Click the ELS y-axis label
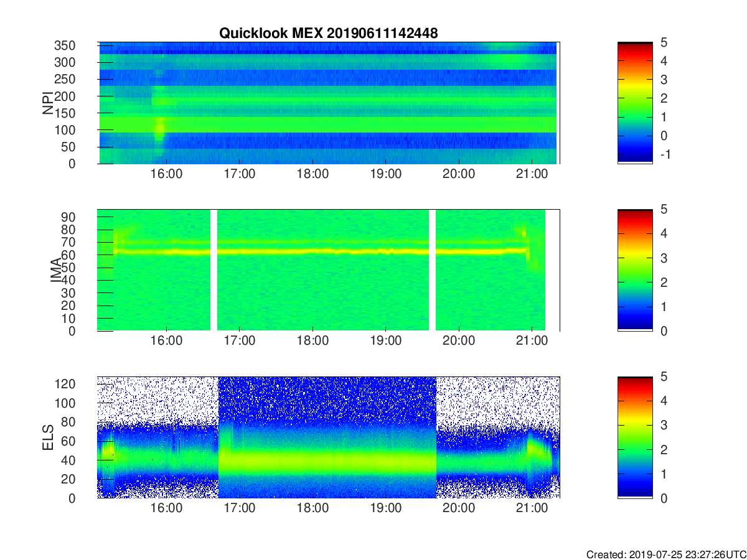 click(x=48, y=437)
